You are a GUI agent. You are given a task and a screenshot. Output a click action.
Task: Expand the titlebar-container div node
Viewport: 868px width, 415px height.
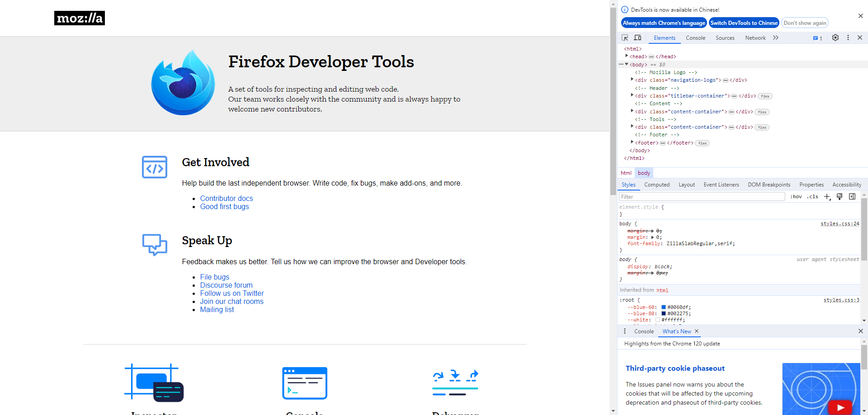632,95
